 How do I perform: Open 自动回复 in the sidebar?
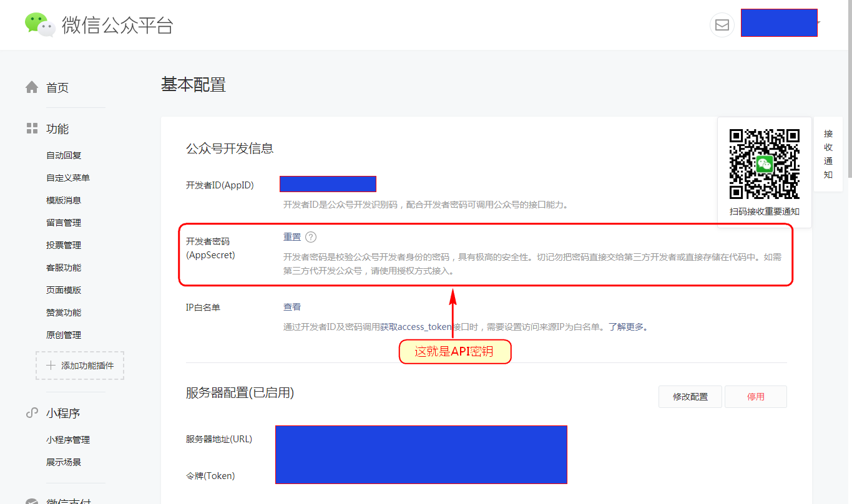click(64, 155)
